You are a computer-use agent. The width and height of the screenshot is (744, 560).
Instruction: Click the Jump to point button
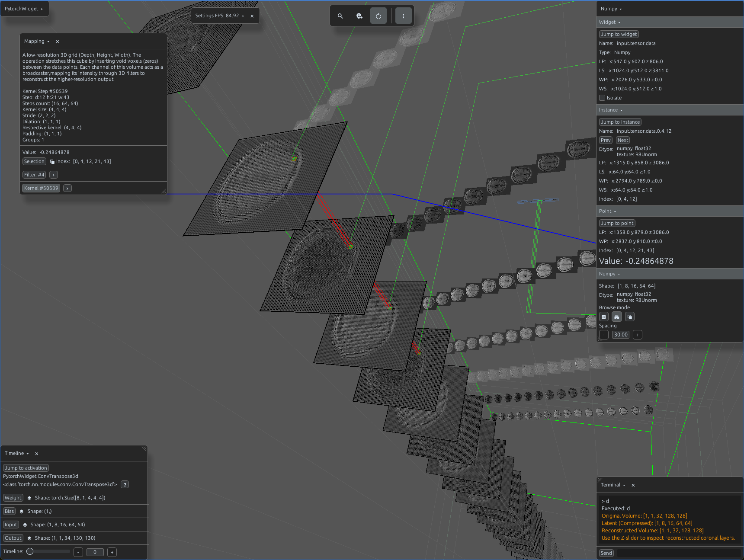(x=617, y=223)
